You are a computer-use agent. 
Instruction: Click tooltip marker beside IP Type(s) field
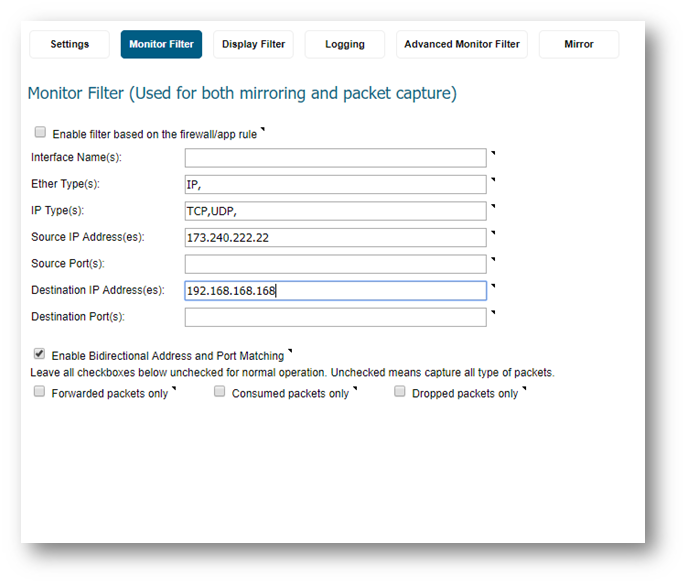pyautogui.click(x=493, y=206)
